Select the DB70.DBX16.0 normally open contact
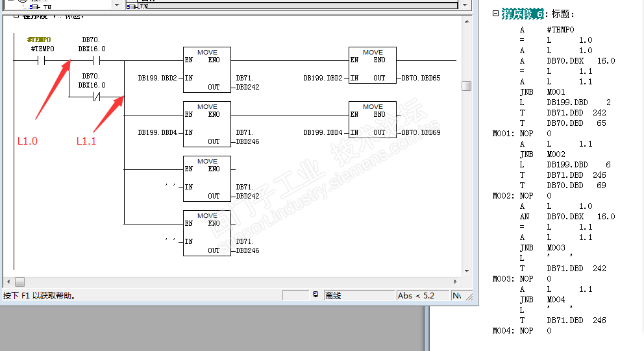This screenshot has width=644, height=351. point(96,61)
